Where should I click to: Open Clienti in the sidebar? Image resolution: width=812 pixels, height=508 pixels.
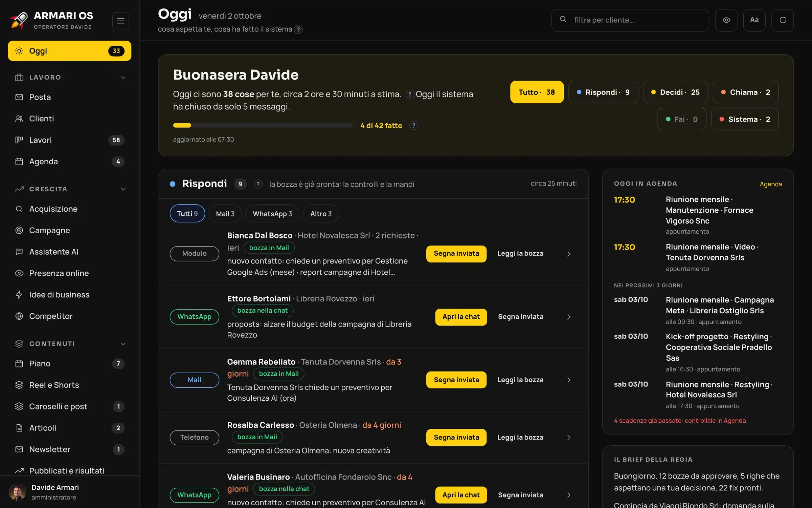coord(69,119)
